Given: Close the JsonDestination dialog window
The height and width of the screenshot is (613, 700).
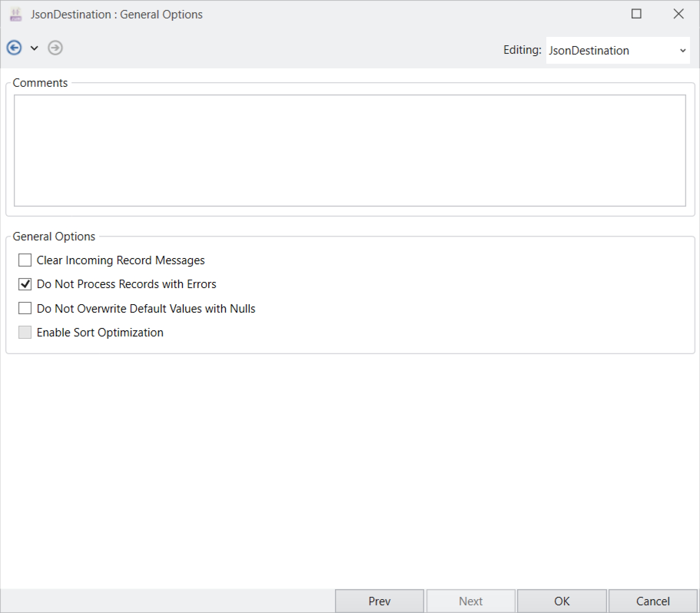Looking at the screenshot, I should [x=678, y=14].
